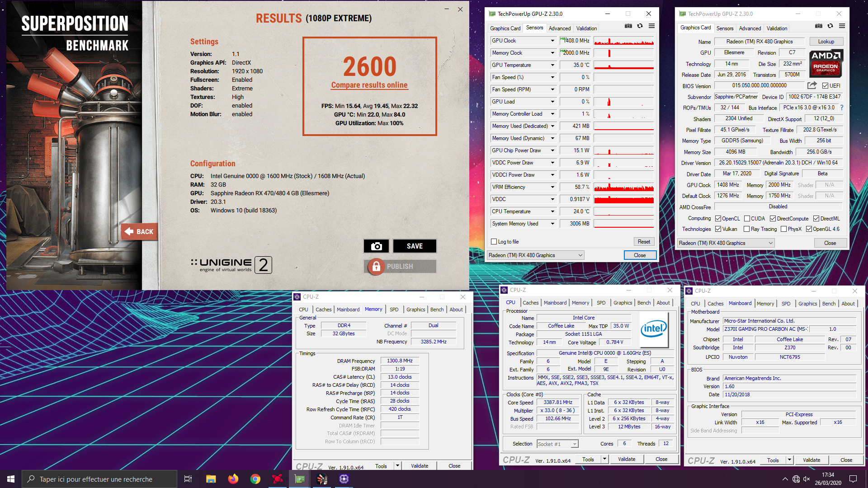Screen dimensions: 868x488
Task: Open GPU selector dropdown in Sensors window
Action: pos(536,255)
